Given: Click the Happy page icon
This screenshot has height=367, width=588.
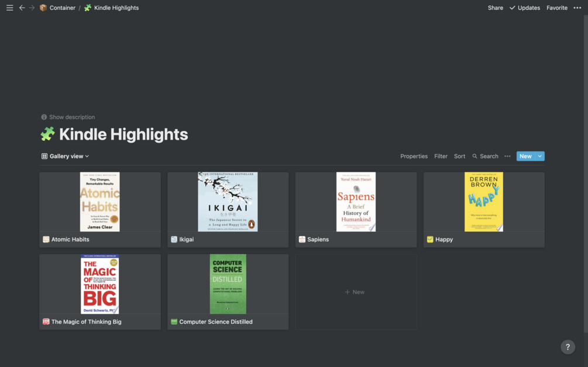Looking at the screenshot, I should [430, 239].
